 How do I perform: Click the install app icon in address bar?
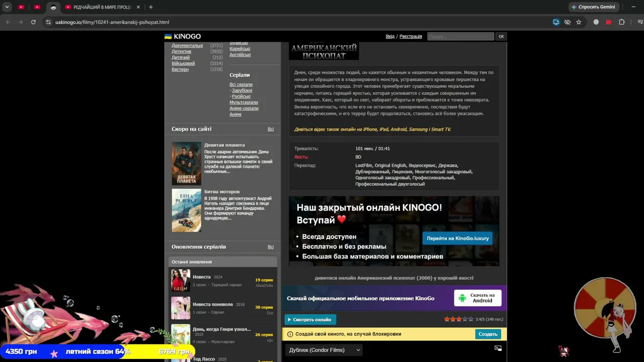[556, 22]
